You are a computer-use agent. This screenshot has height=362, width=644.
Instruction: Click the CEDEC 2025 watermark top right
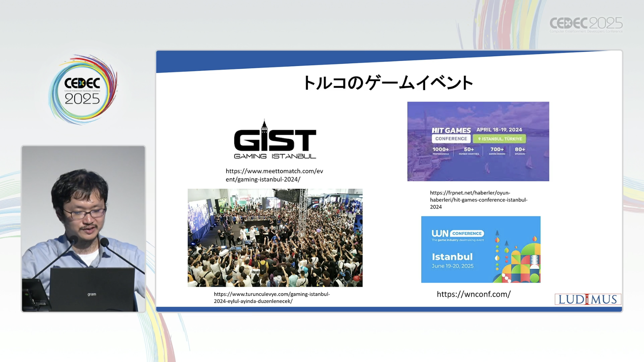(x=586, y=25)
